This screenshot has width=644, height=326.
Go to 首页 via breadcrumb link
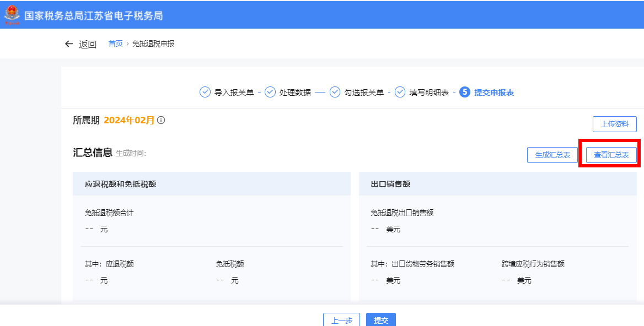point(116,44)
